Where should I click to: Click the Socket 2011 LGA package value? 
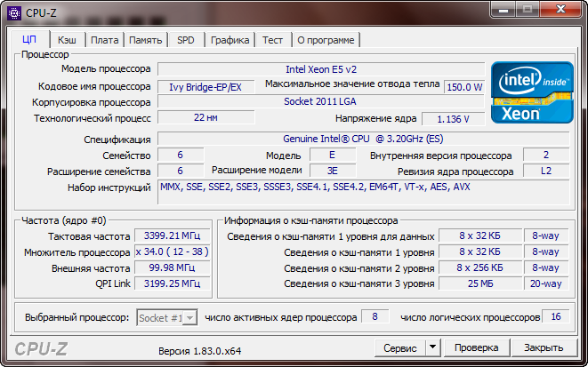(321, 101)
